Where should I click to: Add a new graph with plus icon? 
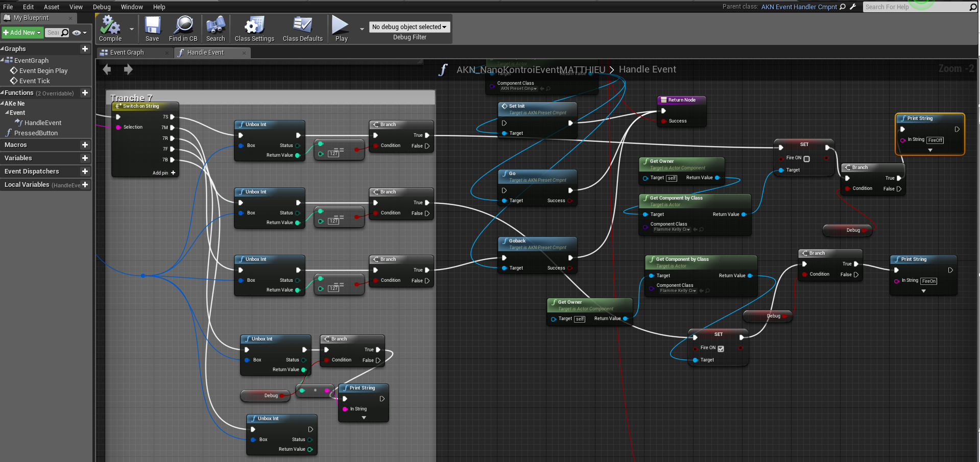85,49
